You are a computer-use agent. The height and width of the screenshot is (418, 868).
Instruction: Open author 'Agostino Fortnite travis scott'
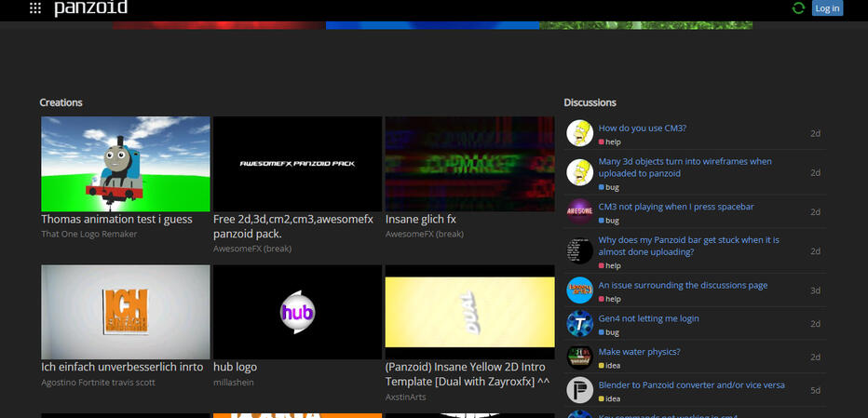tap(98, 383)
